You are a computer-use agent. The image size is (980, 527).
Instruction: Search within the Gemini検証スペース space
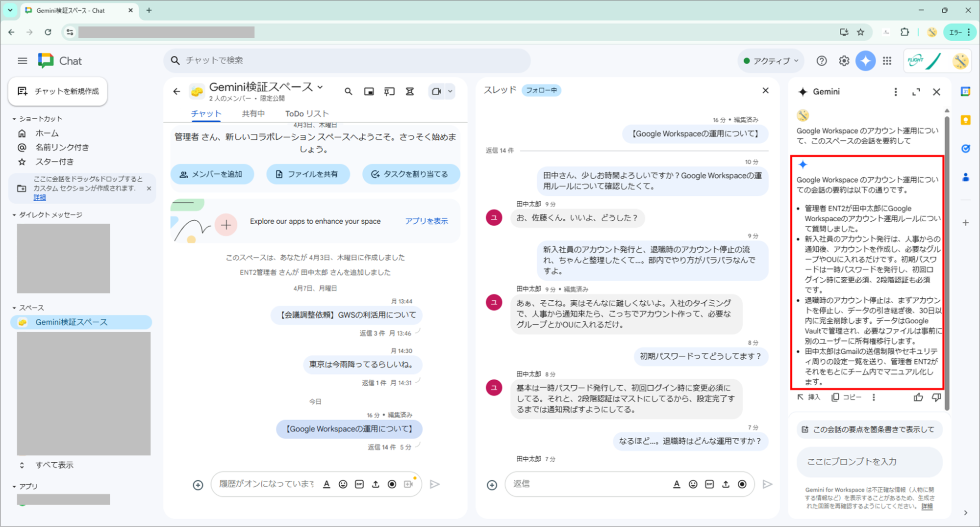coord(348,91)
